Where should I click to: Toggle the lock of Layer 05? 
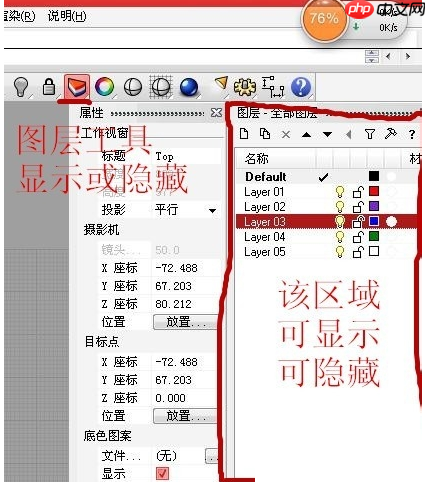[358, 252]
